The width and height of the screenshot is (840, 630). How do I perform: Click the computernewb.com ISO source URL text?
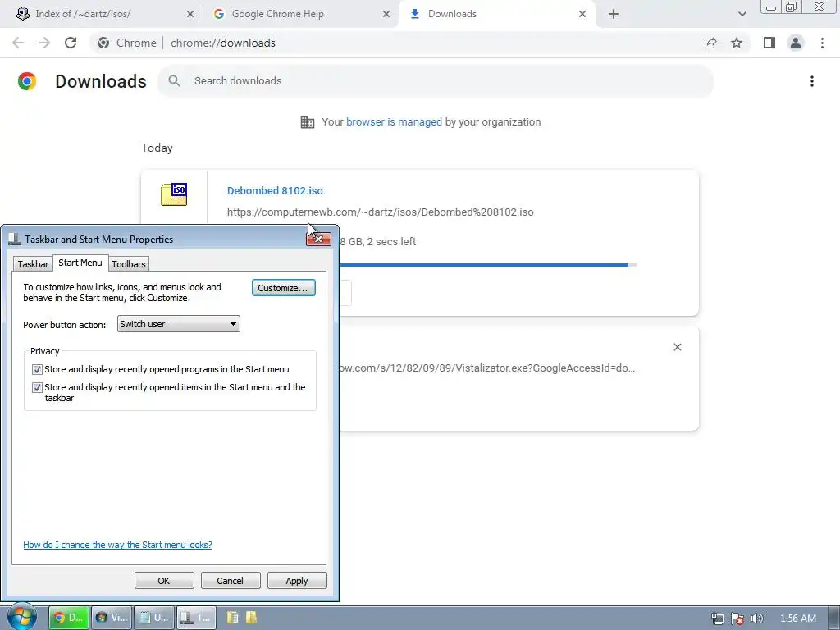tap(381, 212)
